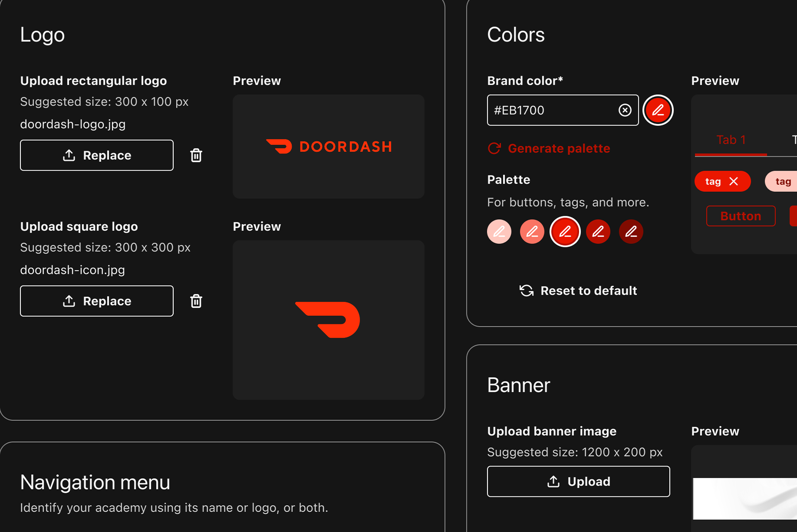Click the doordash-icon.jpg file name
This screenshot has width=797, height=532.
coord(72,270)
